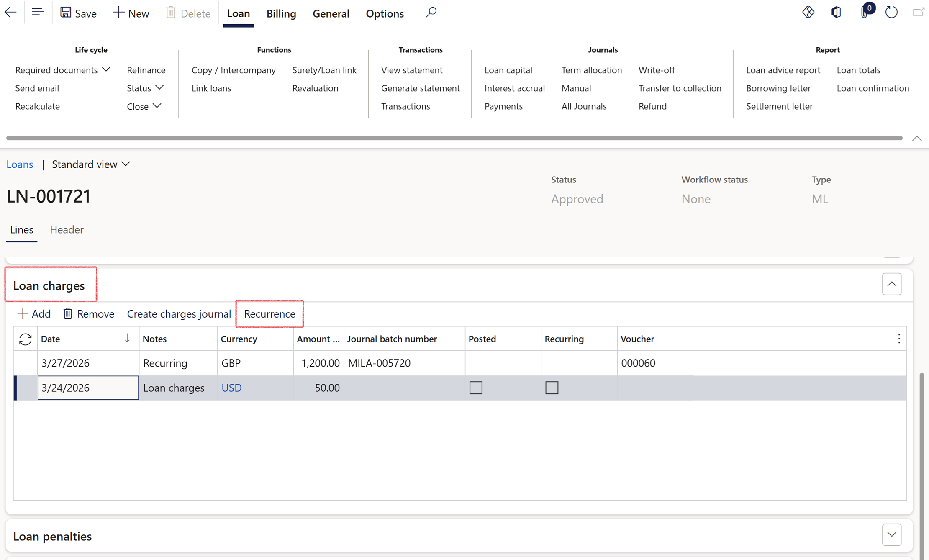Image resolution: width=929 pixels, height=560 pixels.
Task: Expand the Loan penalties section
Action: (891, 535)
